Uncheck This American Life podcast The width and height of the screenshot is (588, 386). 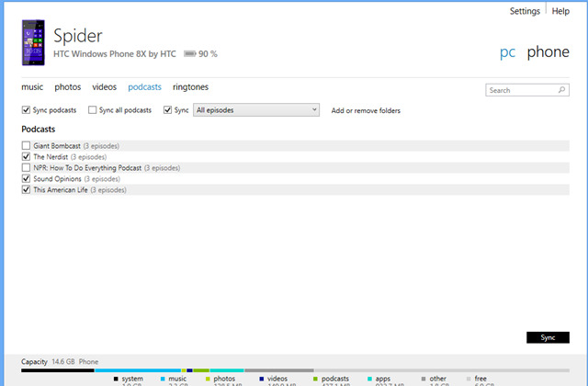pos(26,189)
